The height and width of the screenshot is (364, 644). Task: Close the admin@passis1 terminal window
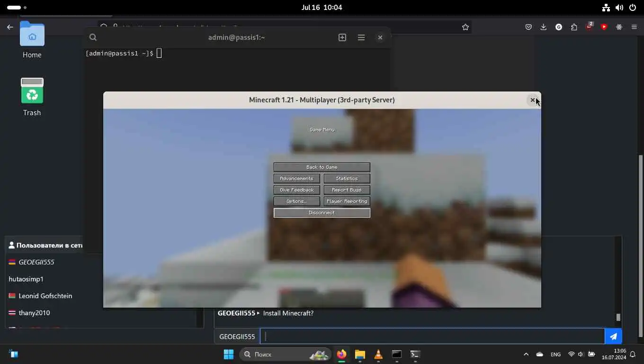[380, 37]
